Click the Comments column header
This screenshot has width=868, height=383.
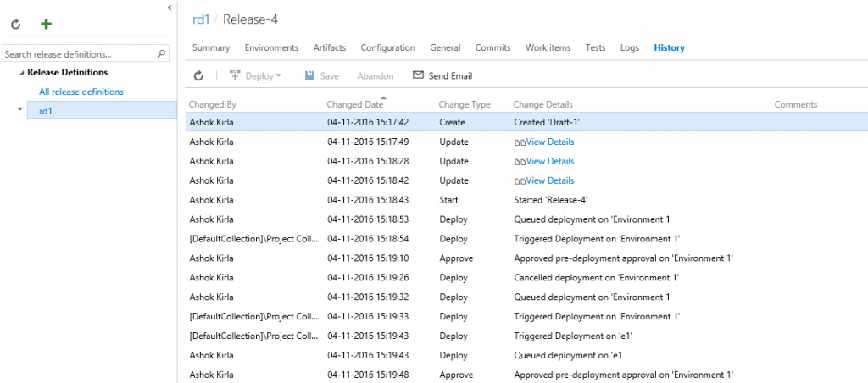(795, 104)
